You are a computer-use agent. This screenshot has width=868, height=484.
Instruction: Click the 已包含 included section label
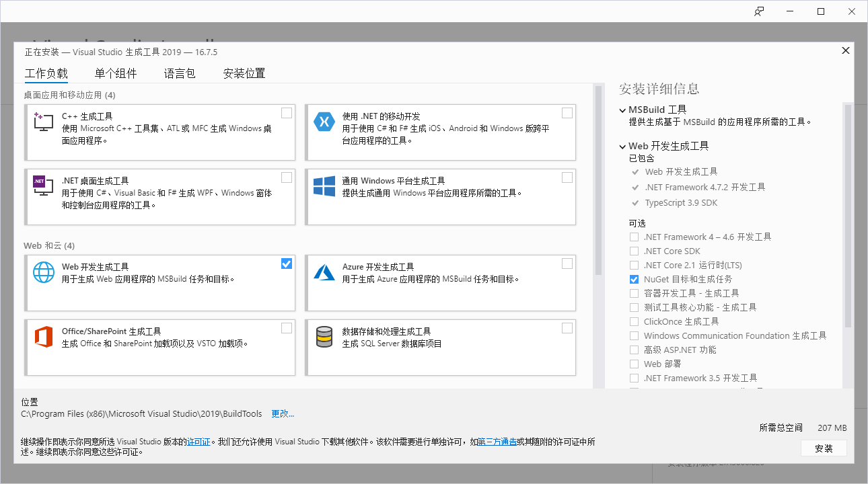[641, 159]
